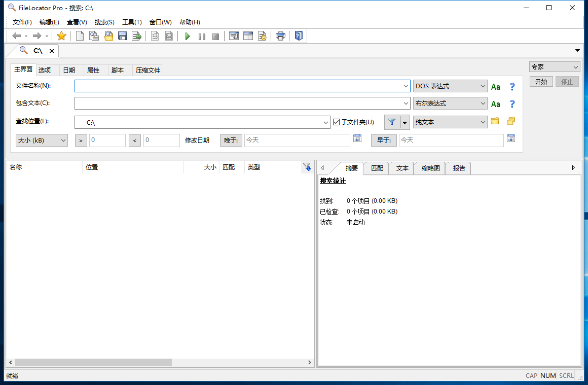Click the funnel filter button

[392, 122]
